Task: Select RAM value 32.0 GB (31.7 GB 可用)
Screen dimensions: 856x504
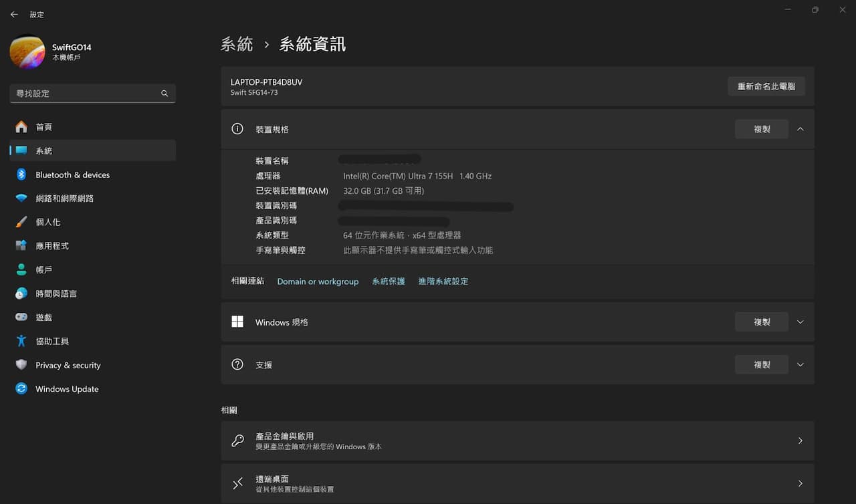Action: 384,191
